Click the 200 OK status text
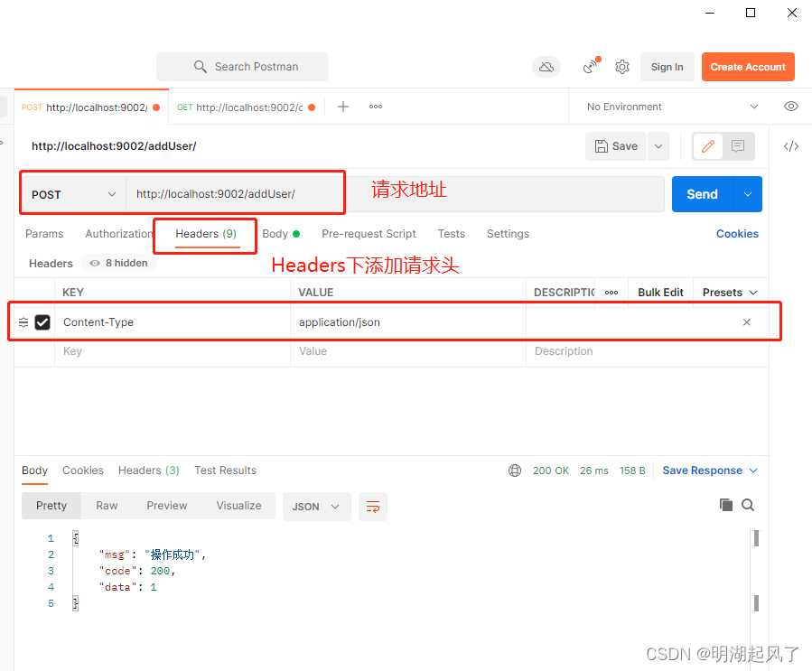This screenshot has width=812, height=671. tap(550, 471)
